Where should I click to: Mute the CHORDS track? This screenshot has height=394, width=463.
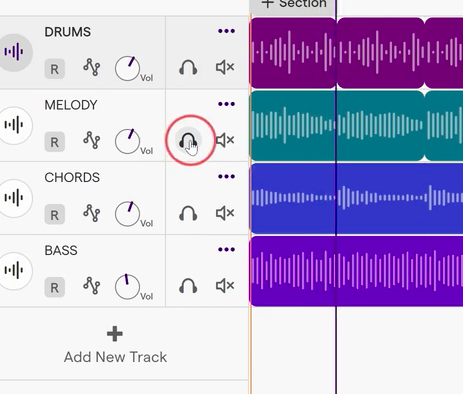225,213
